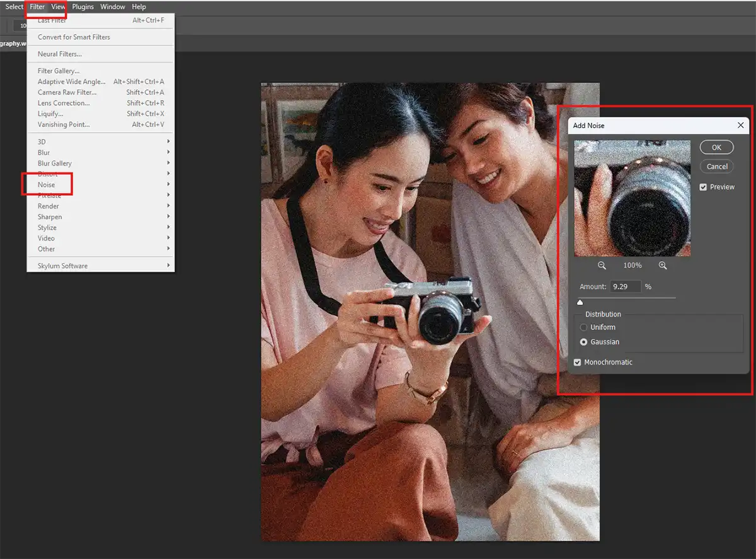Screen dimensions: 756x559
Task: Expand the Noise submenu
Action: click(101, 184)
